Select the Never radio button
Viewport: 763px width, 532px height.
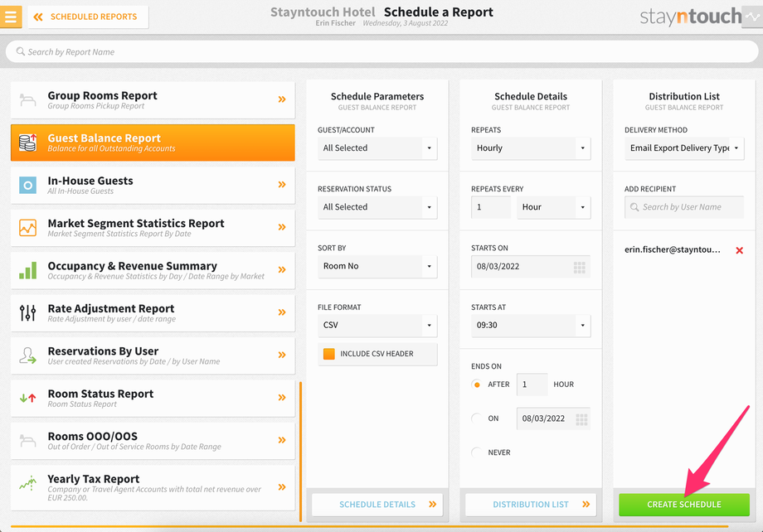point(477,452)
